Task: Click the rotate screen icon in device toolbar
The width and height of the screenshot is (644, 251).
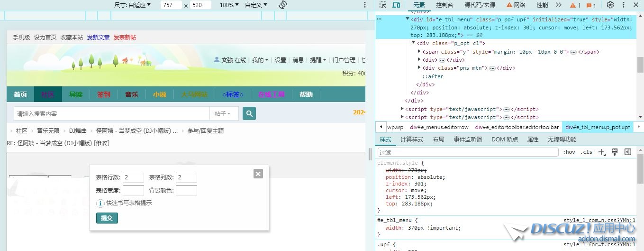Action: [283, 5]
